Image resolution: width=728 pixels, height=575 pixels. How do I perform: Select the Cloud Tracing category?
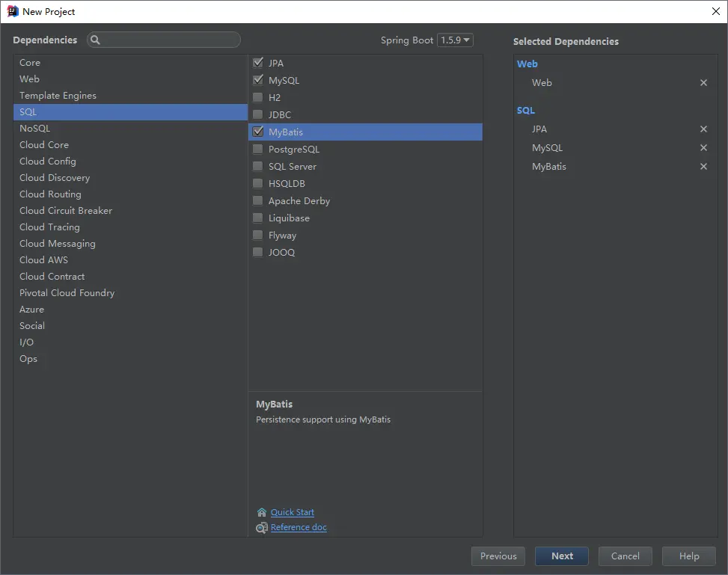[x=130, y=227]
